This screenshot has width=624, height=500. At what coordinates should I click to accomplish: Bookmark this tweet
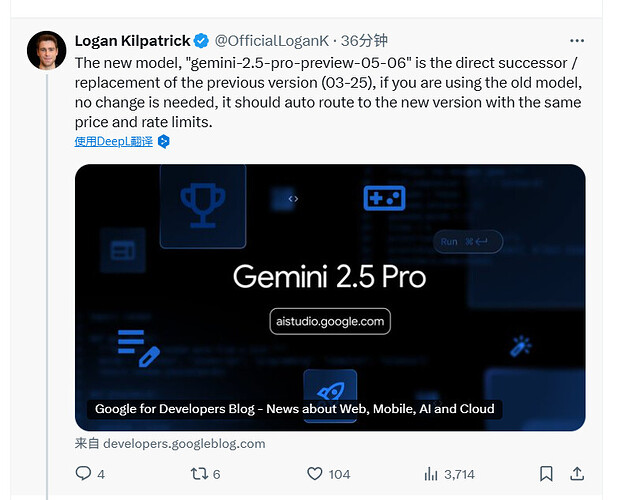point(546,474)
